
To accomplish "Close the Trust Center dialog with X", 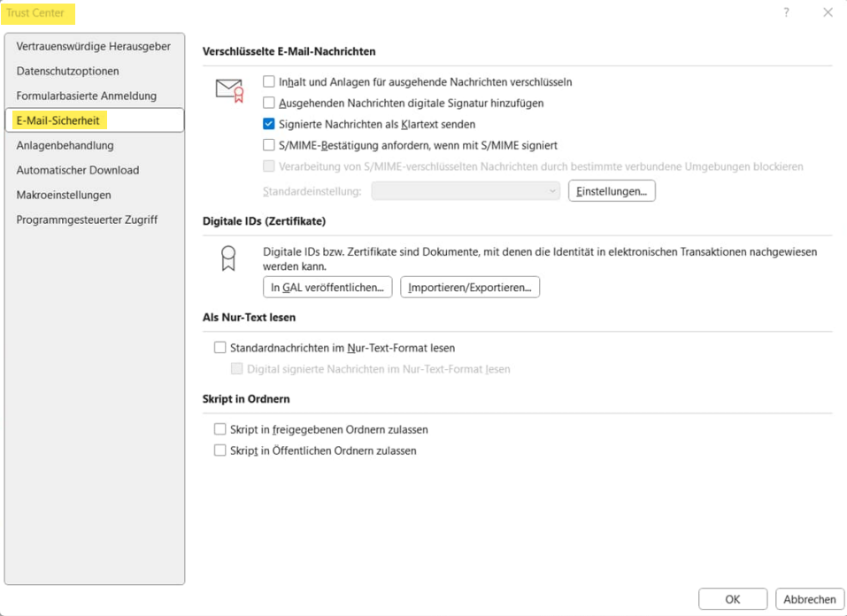I will 828,12.
